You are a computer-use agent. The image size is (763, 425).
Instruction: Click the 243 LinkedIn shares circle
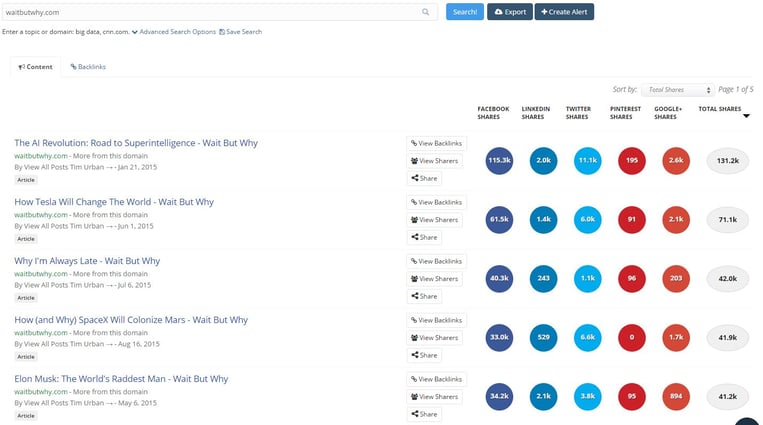544,278
